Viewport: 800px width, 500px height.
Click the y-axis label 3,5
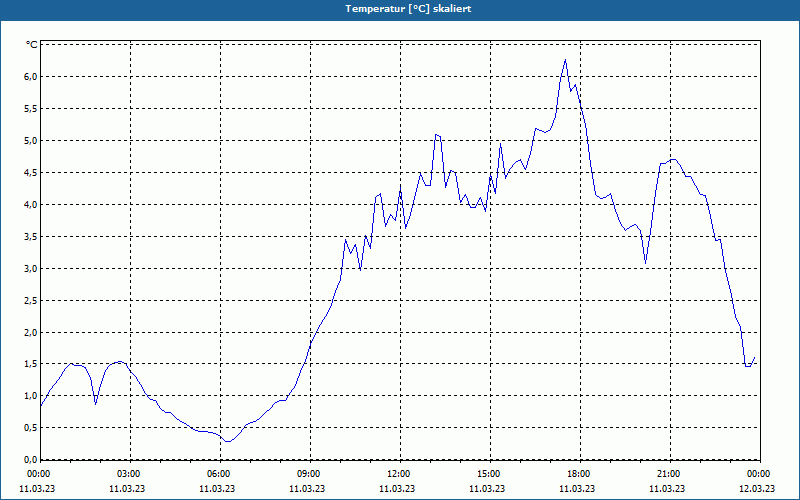pos(31,236)
